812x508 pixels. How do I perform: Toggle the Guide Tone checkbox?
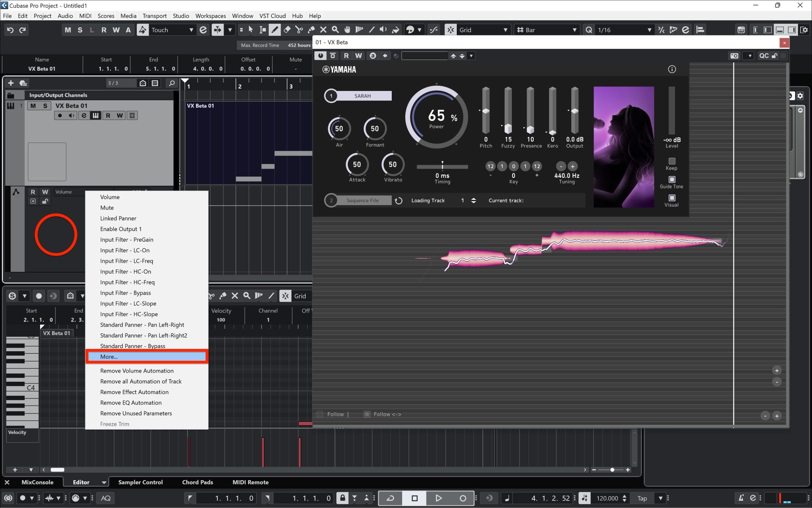pos(672,179)
